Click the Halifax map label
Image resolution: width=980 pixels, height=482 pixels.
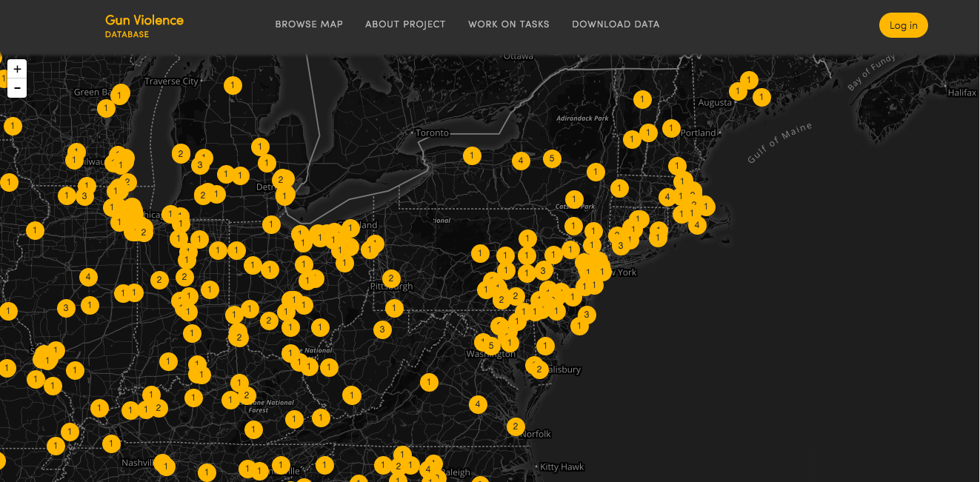963,92
